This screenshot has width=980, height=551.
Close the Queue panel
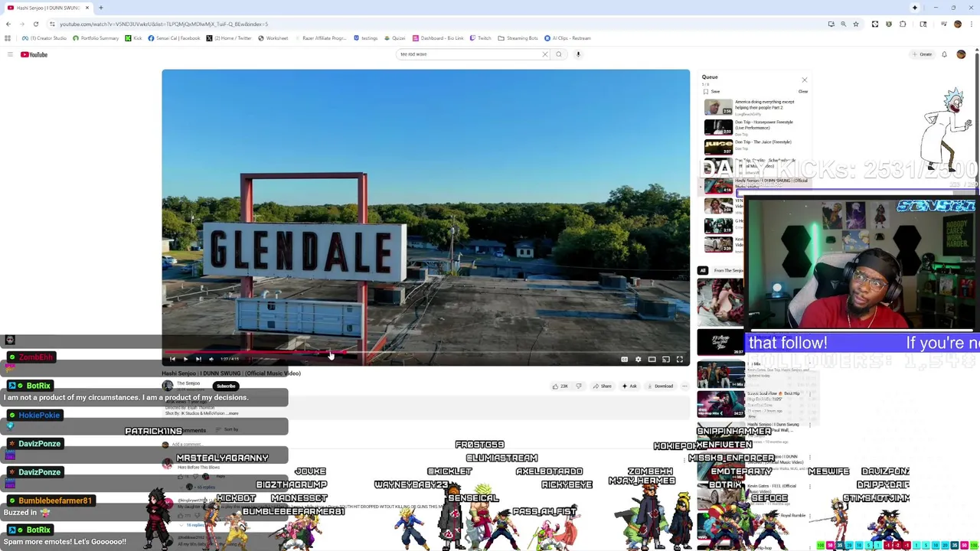tap(804, 80)
